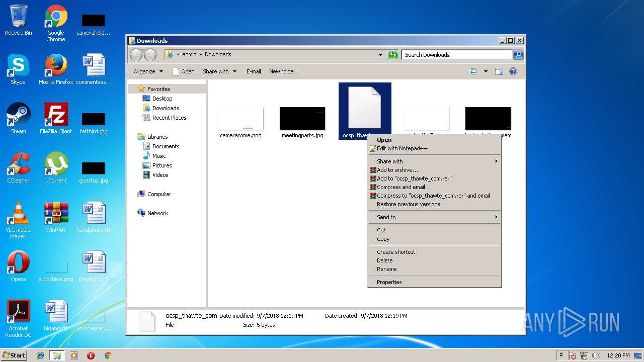Choose Compress to "ocsp_thawte_com.rar" and email
This screenshot has height=362, width=644.
(x=435, y=196)
